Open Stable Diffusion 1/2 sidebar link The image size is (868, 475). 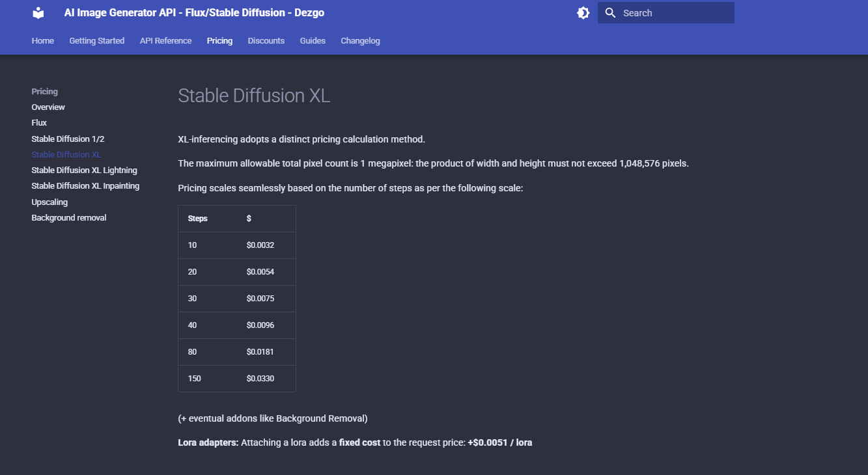tap(68, 139)
